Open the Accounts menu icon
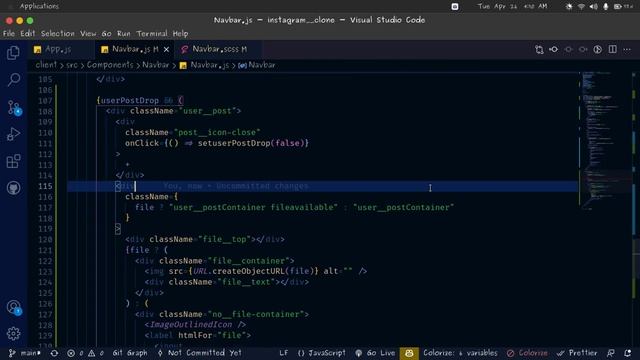Image resolution: width=640 pixels, height=360 pixels. point(14,307)
